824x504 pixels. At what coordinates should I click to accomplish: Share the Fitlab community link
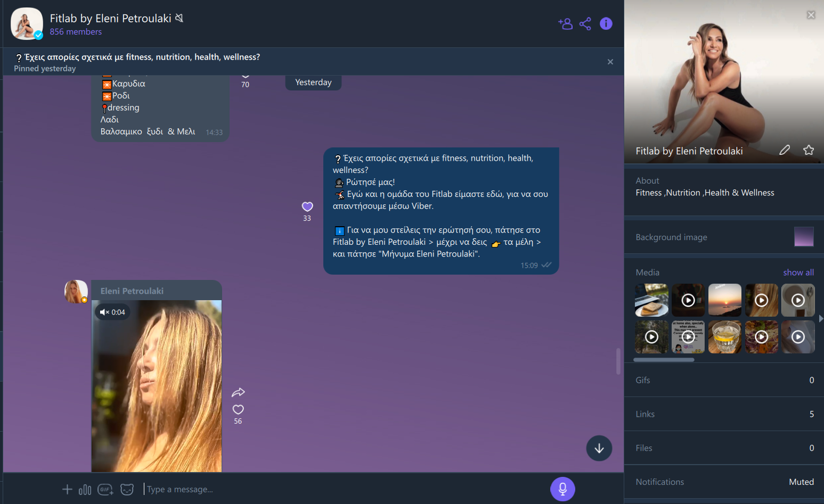coord(585,24)
